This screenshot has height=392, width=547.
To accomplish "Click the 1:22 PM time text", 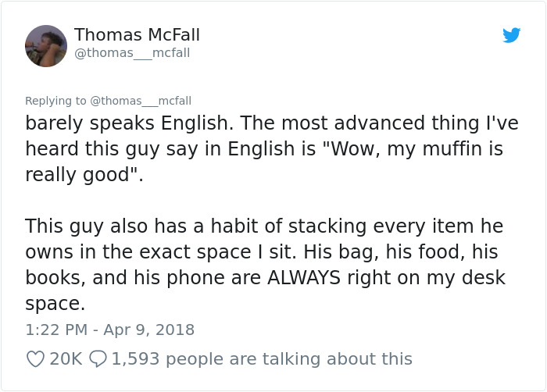I will coord(56,330).
